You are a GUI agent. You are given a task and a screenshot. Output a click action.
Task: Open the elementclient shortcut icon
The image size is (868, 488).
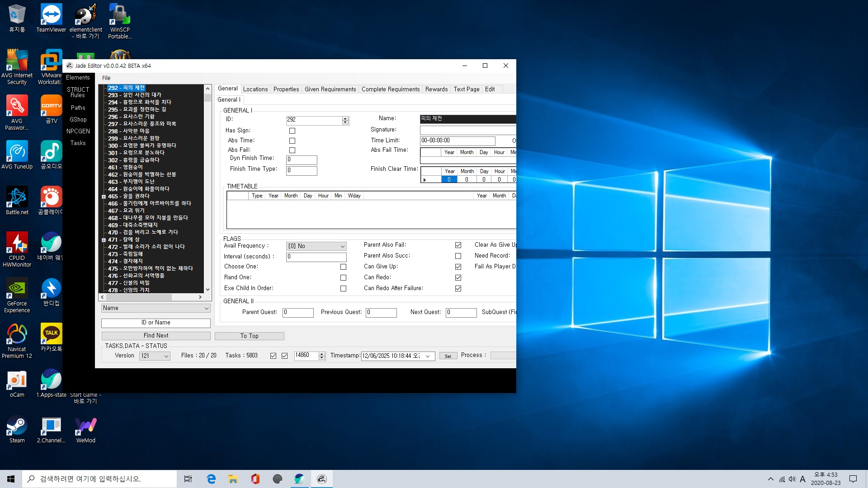(x=85, y=21)
